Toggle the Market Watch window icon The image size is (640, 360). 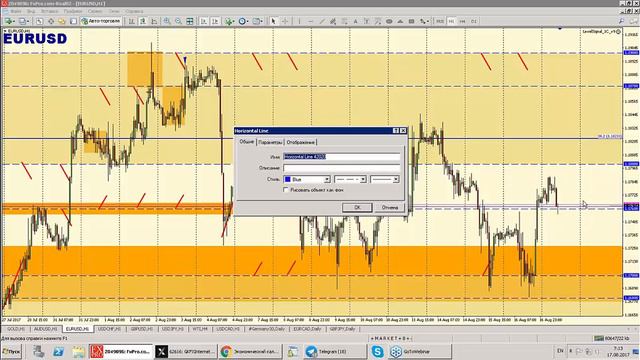[x=39, y=21]
